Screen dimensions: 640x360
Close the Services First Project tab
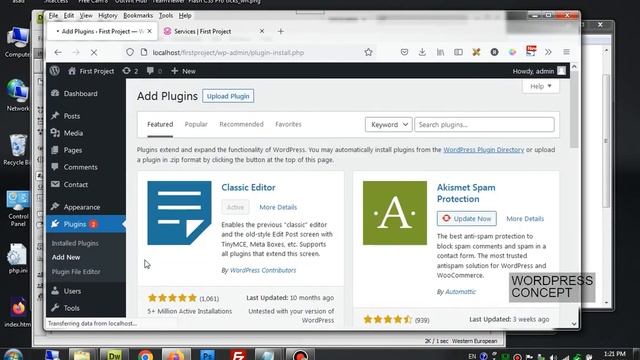pos(262,31)
